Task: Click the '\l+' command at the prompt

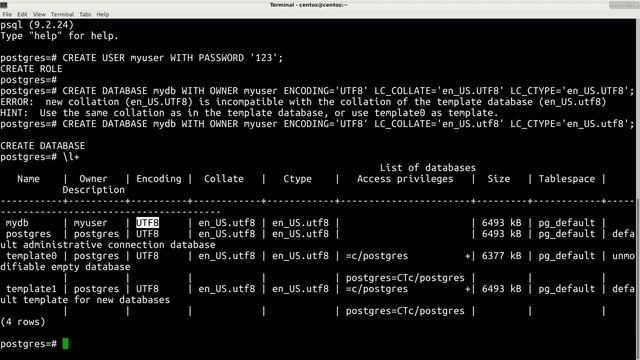Action: pos(71,157)
